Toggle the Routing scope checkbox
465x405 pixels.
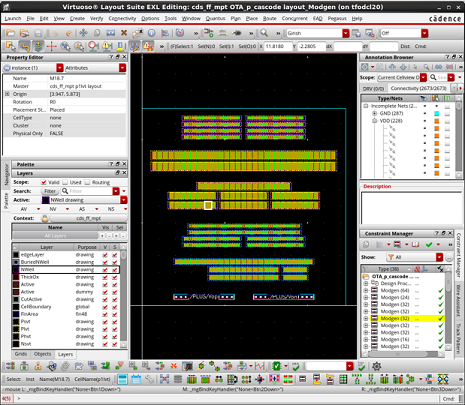(x=87, y=182)
